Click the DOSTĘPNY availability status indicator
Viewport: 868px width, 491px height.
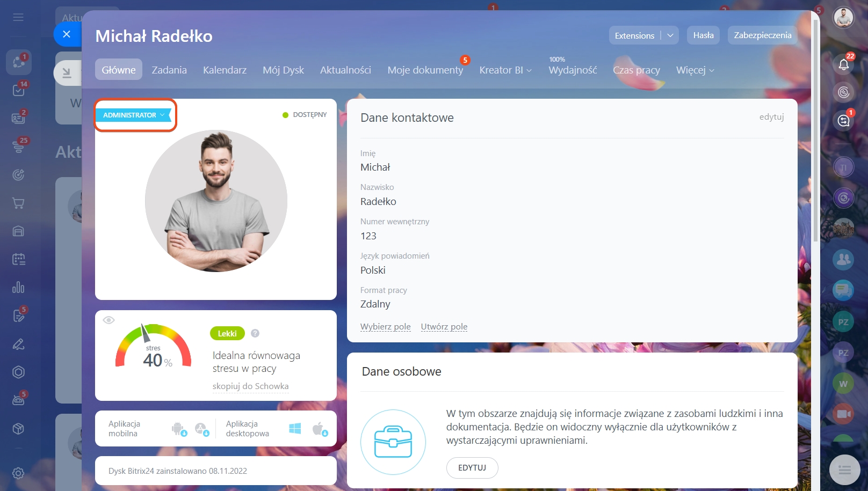pos(305,115)
